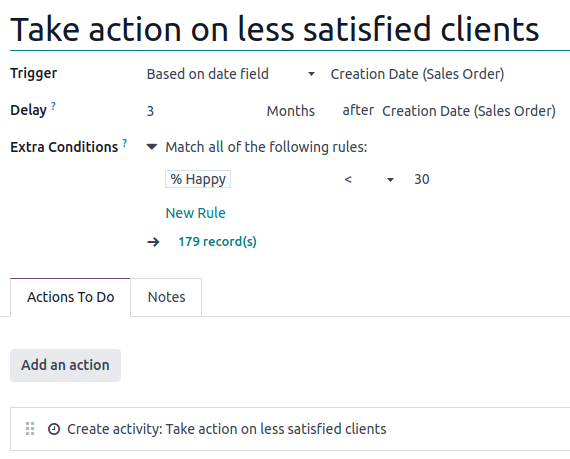Open the Create activity action entry
The image size is (570, 459).
click(x=226, y=429)
